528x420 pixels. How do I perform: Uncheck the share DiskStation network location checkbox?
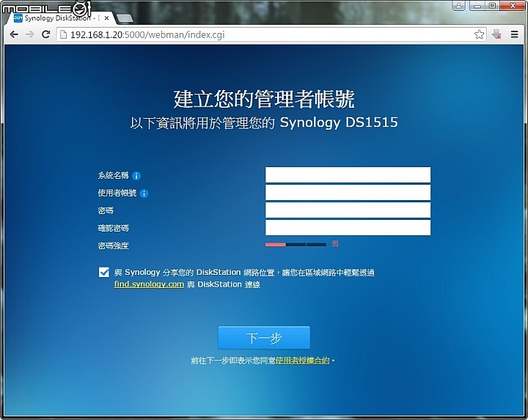click(x=103, y=272)
